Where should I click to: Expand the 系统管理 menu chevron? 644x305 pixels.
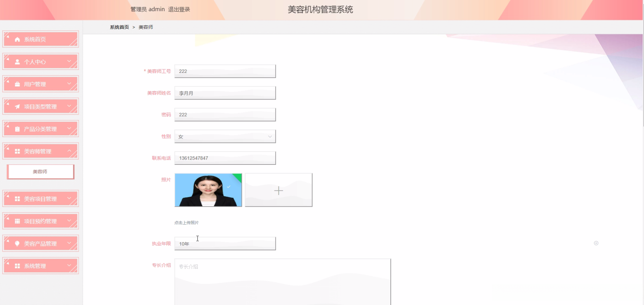coord(69,265)
